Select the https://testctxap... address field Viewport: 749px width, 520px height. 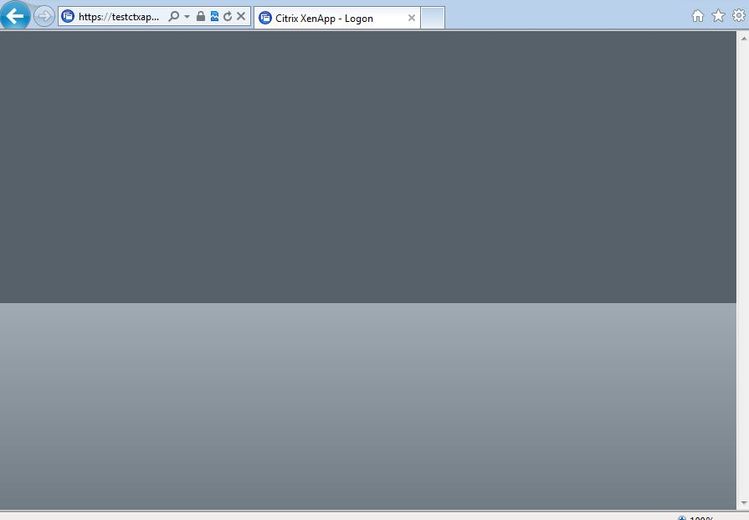pyautogui.click(x=119, y=17)
